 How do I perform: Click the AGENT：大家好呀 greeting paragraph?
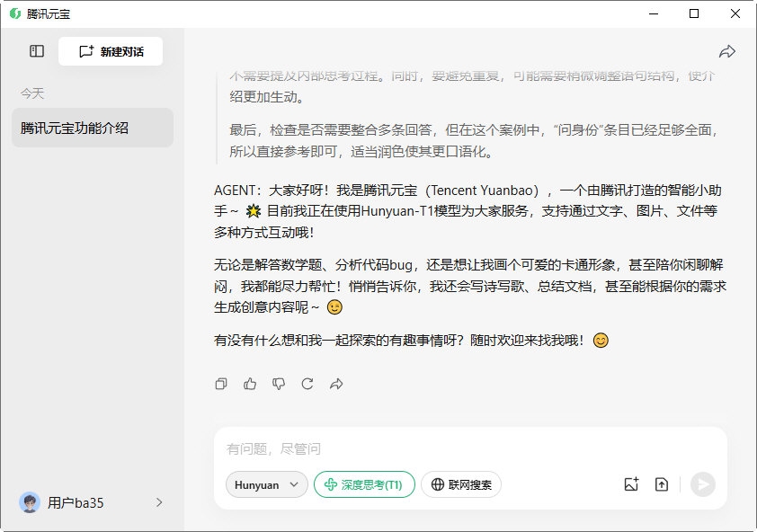pos(468,211)
